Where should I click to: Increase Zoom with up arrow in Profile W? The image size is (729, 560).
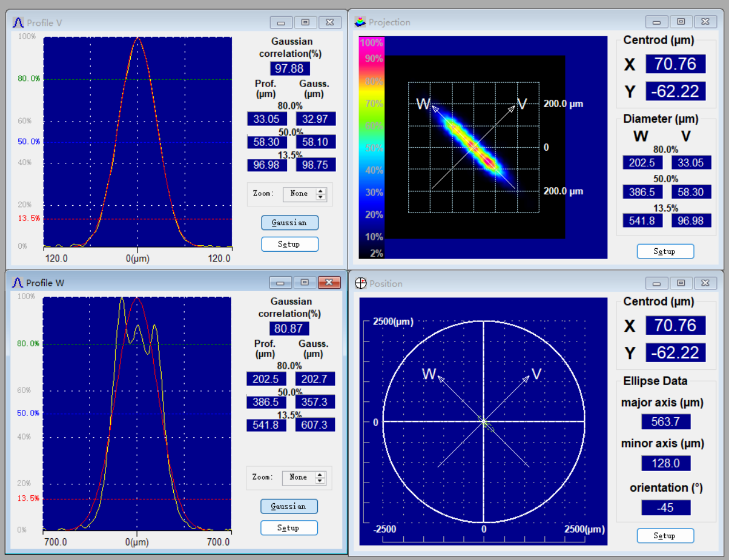pos(320,475)
